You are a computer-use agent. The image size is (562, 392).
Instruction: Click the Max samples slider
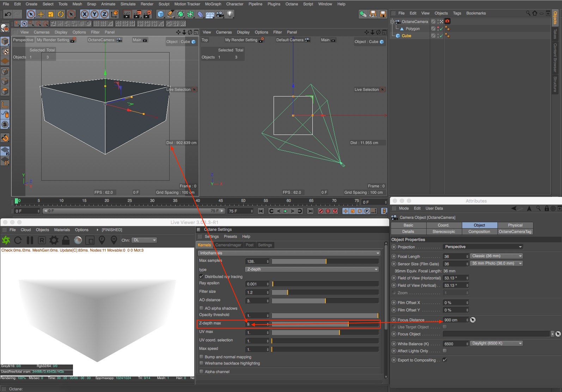coord(325,261)
